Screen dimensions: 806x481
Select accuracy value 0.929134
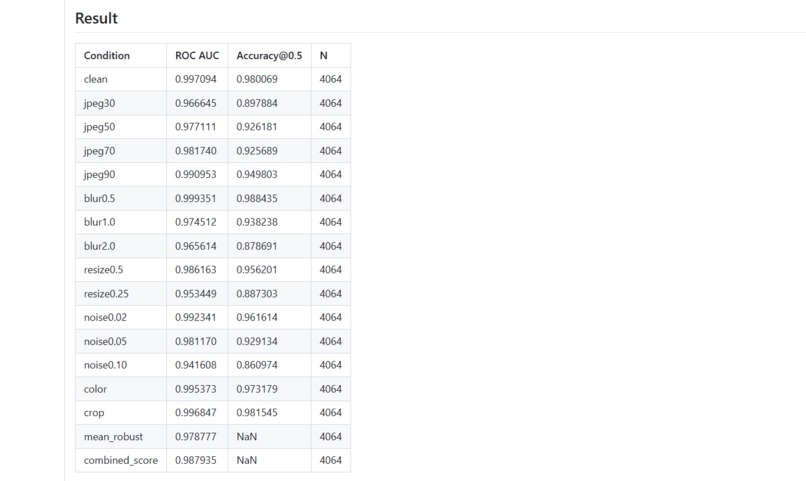[x=257, y=342]
